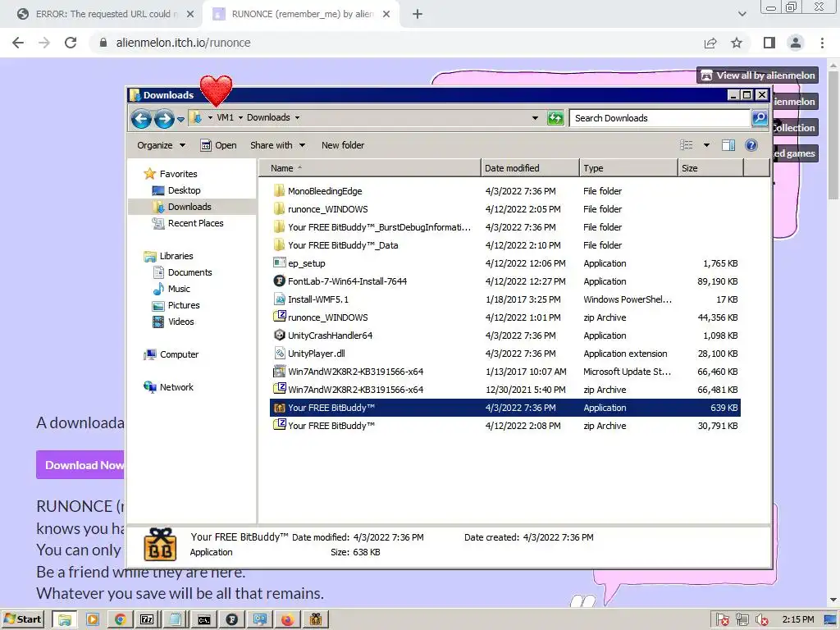Click the Chrome reload page button
The height and width of the screenshot is (630, 840).
(71, 43)
